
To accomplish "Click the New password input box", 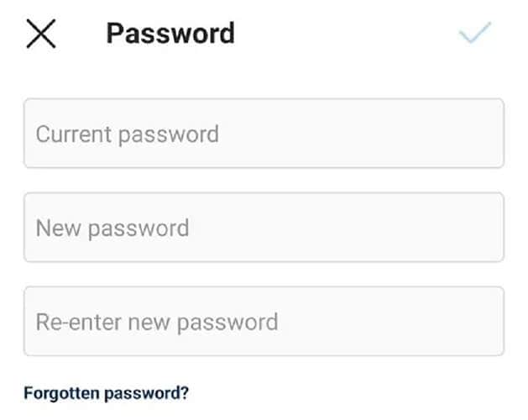I will tap(264, 228).
